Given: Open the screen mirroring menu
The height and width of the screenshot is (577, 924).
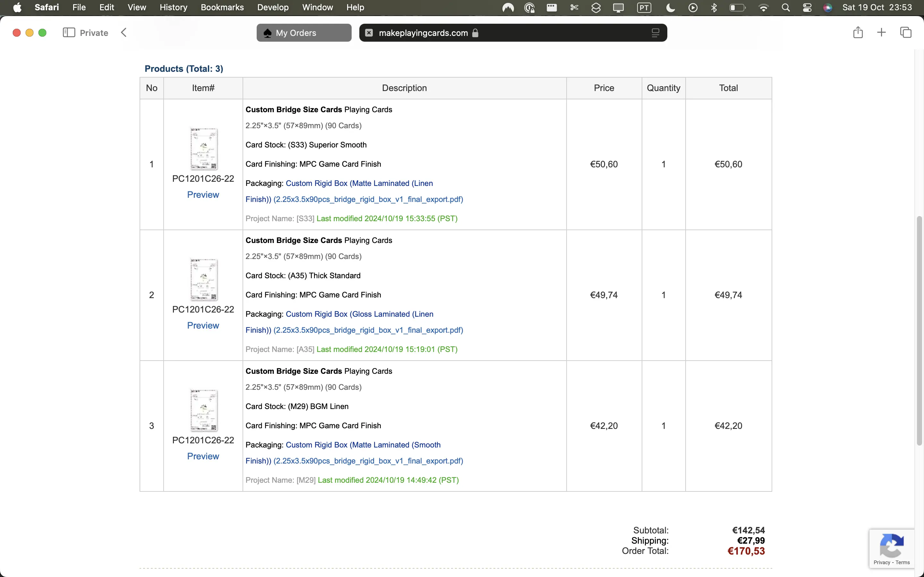Looking at the screenshot, I should pos(618,7).
